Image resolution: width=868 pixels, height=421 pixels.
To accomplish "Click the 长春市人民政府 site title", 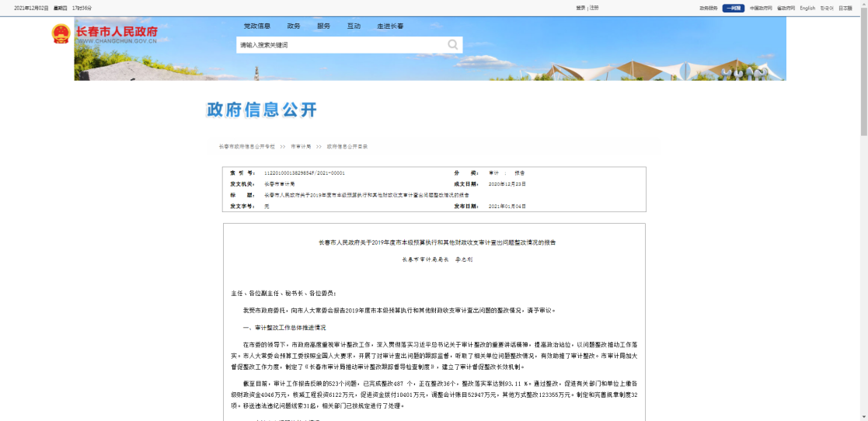I will click(x=117, y=32).
